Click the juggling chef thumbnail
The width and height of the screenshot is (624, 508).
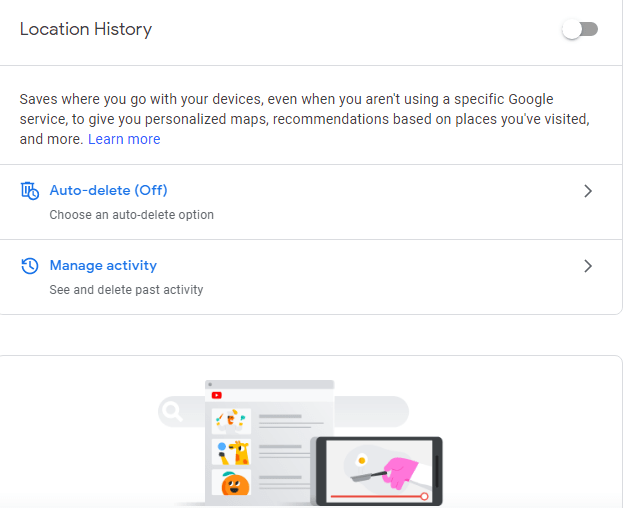pos(231,421)
